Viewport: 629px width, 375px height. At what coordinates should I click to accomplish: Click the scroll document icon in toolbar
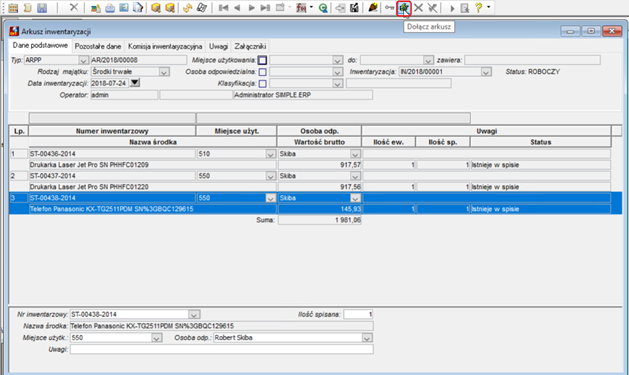28,8
